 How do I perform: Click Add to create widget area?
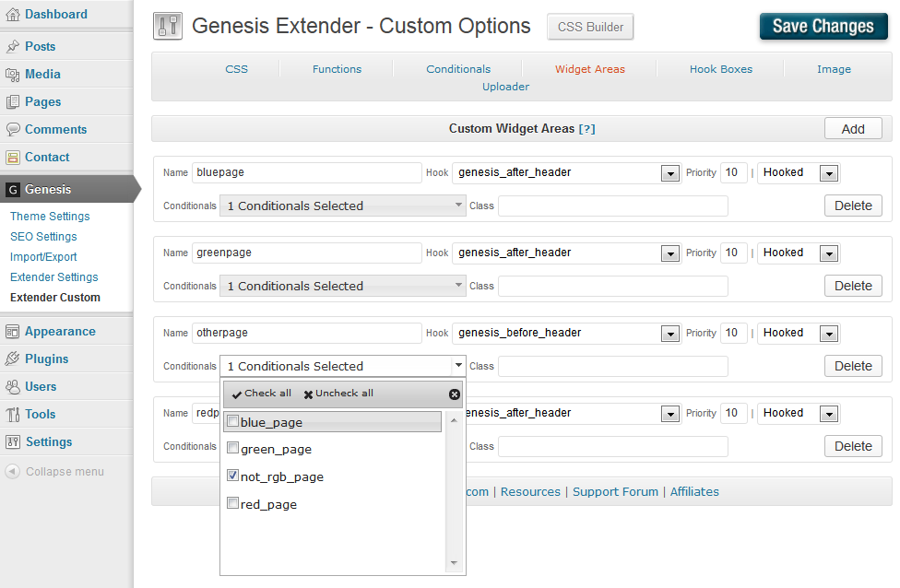[x=853, y=129]
